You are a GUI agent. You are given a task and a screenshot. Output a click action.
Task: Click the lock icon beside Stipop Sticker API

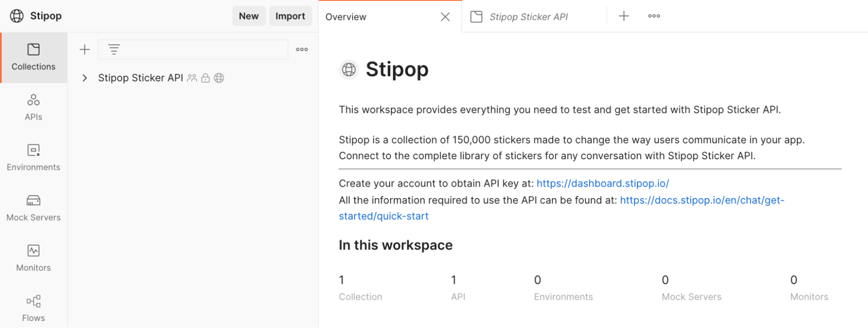pyautogui.click(x=205, y=78)
